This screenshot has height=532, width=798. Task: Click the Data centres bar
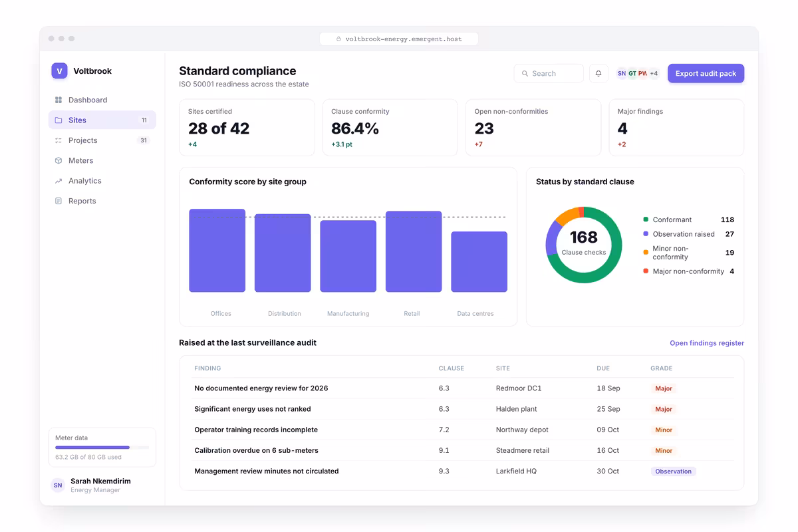(479, 262)
